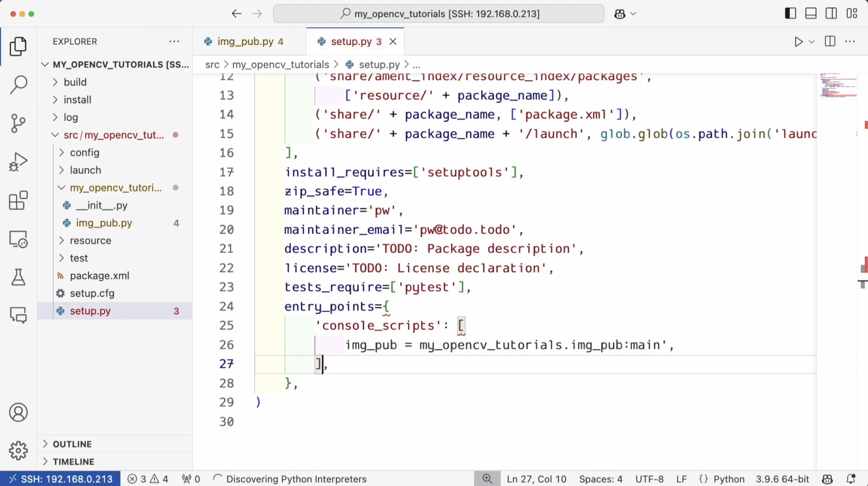
Task: Open the Source Control view
Action: click(18, 123)
